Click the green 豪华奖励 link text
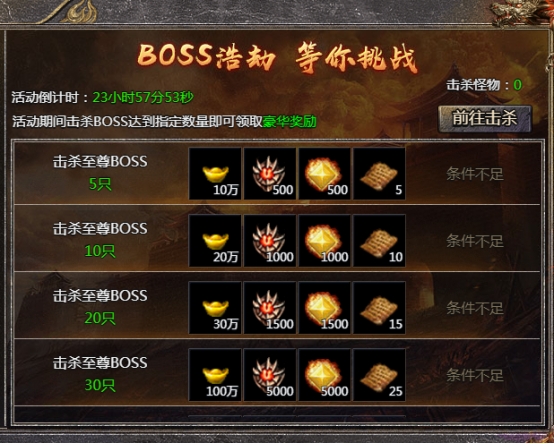Viewport: 554px width, 444px height. 289,122
